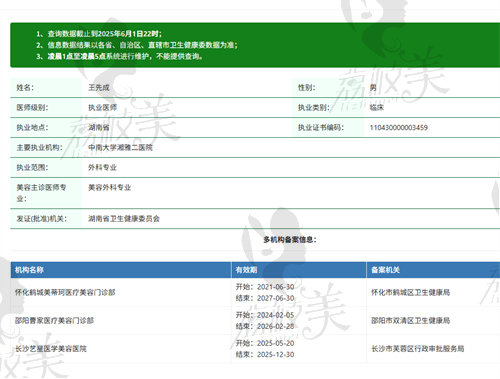Select 长沙艺星医学美容医院 row

[x=255, y=349]
